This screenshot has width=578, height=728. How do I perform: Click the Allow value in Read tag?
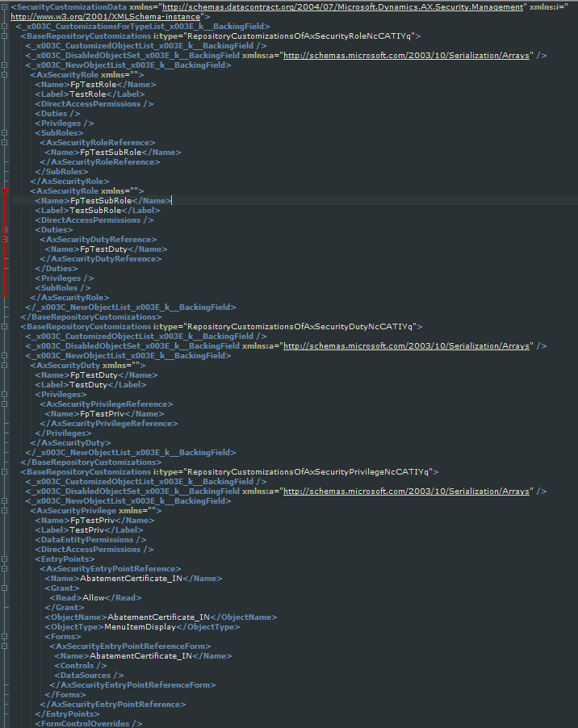[x=94, y=597]
